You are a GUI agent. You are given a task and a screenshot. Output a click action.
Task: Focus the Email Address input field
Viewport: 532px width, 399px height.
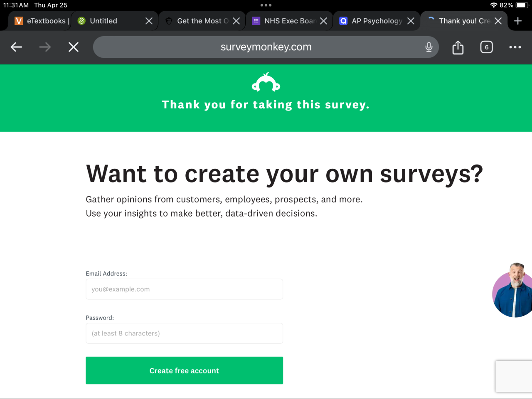point(184,289)
